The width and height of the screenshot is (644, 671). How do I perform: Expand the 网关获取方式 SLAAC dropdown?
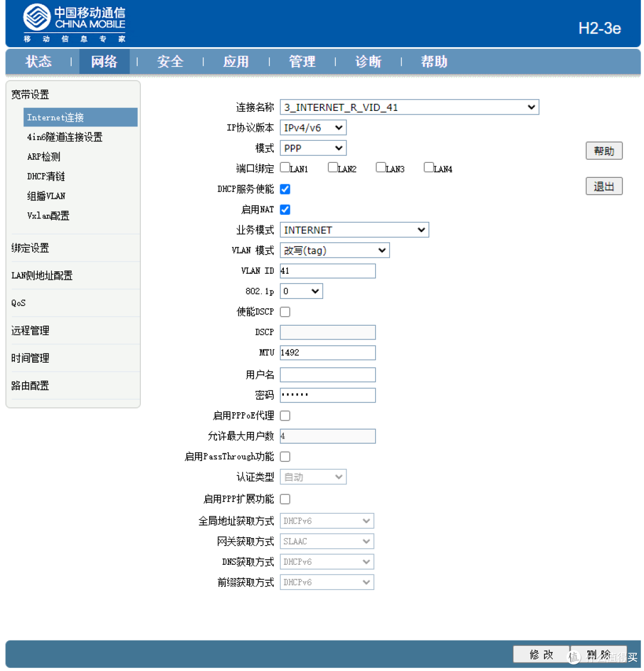pyautogui.click(x=327, y=542)
